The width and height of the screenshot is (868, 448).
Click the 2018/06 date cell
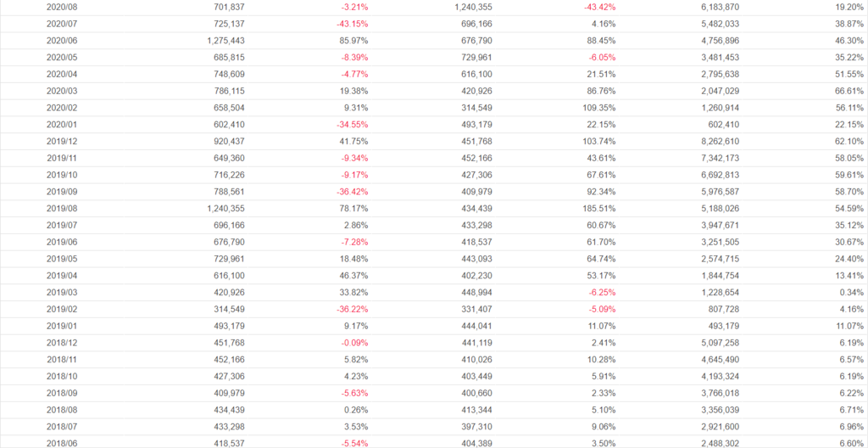coord(61,443)
